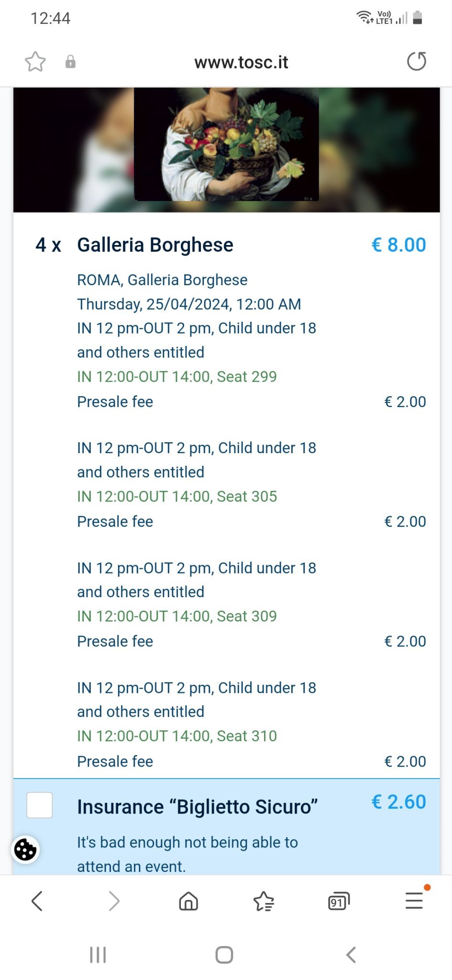Tap the bookmark star in address bar

click(35, 62)
